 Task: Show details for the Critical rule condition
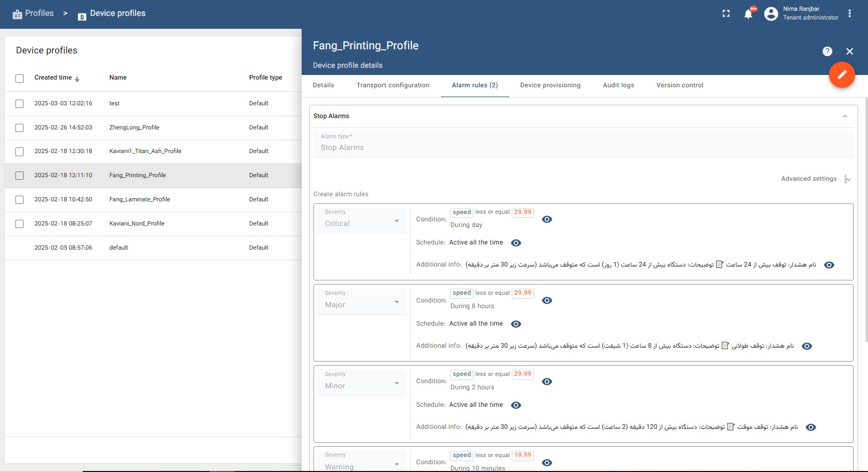[x=547, y=219]
